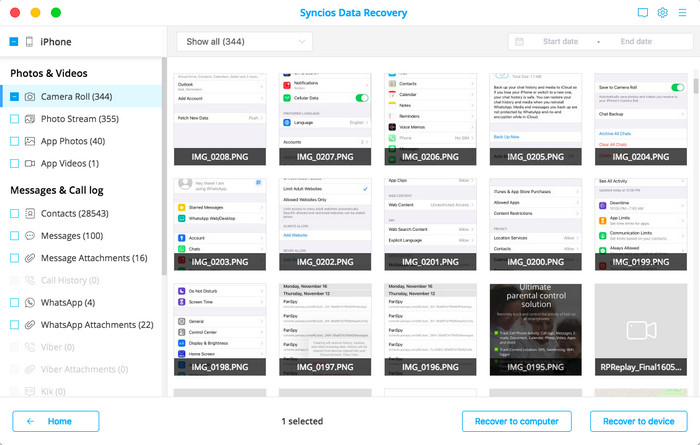Select Photo Stream (355) category

(81, 119)
